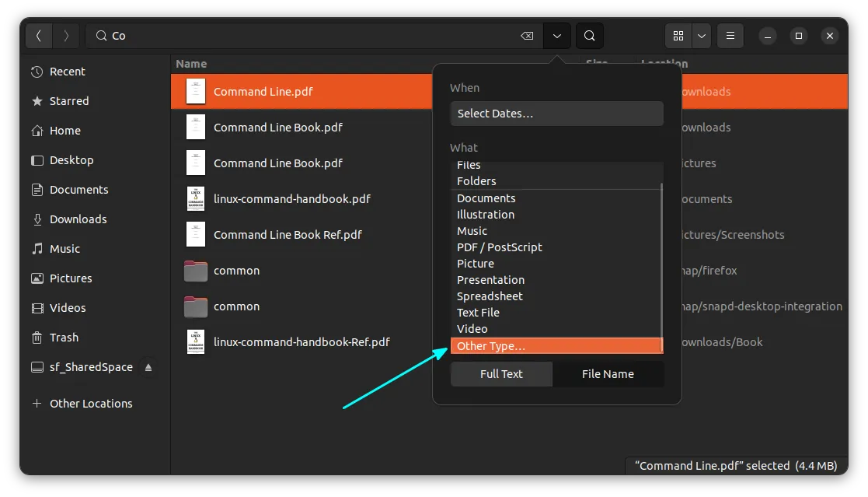This screenshot has width=868, height=497.
Task: Expand view options dropdown chevron
Action: point(702,36)
